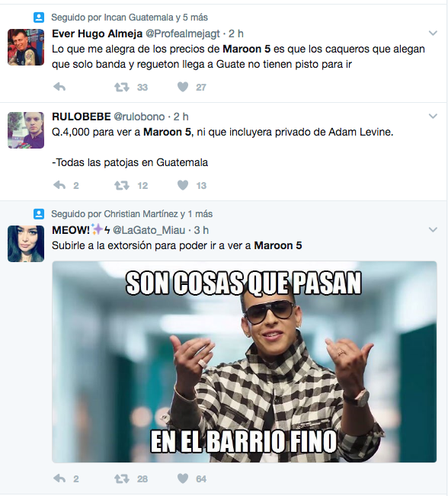This screenshot has width=448, height=496.
Task: Open @rulobono profile handle
Action: pyautogui.click(x=139, y=117)
